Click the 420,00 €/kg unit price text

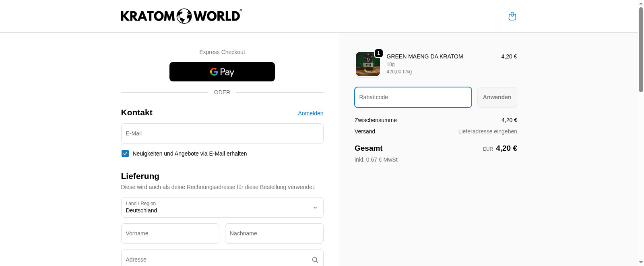[399, 72]
